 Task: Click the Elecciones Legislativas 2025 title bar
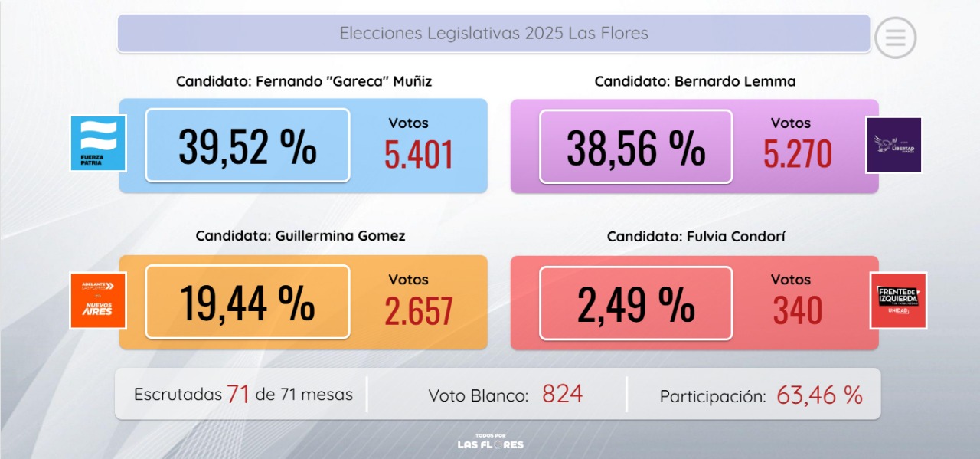(494, 34)
